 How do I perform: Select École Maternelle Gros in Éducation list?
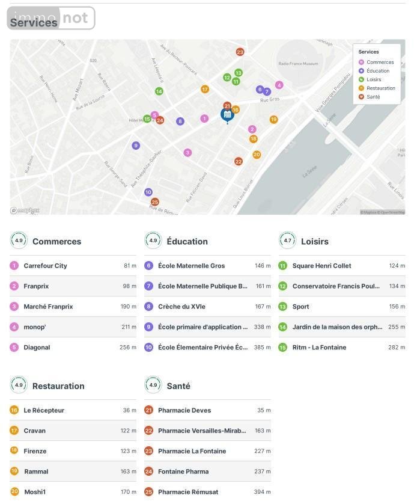click(191, 266)
